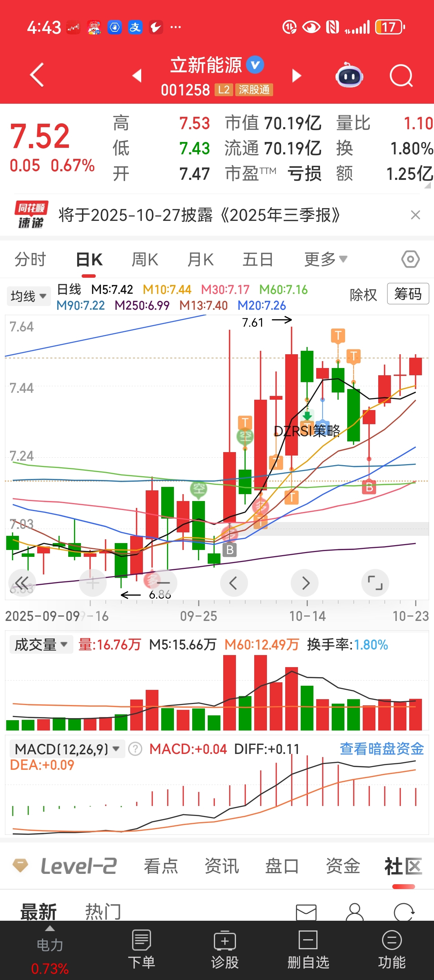Tap the Level-2 diamond icon
Screen dimensions: 434x980
coord(20,866)
